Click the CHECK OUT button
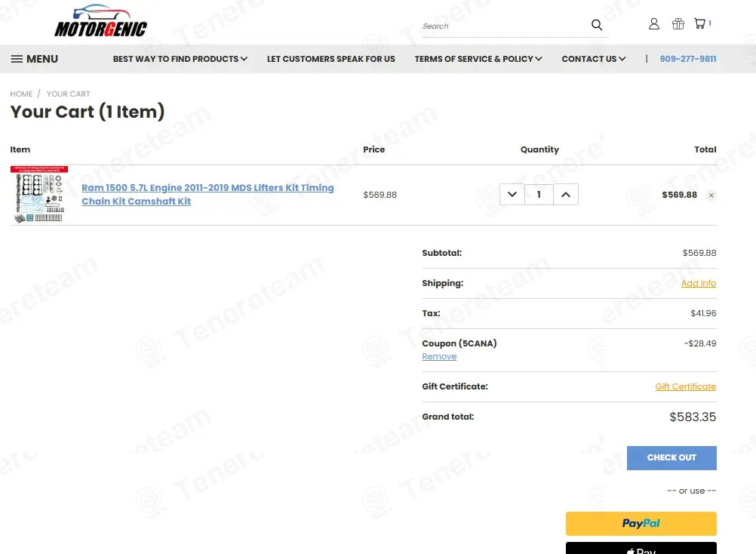756x554 pixels. [671, 457]
